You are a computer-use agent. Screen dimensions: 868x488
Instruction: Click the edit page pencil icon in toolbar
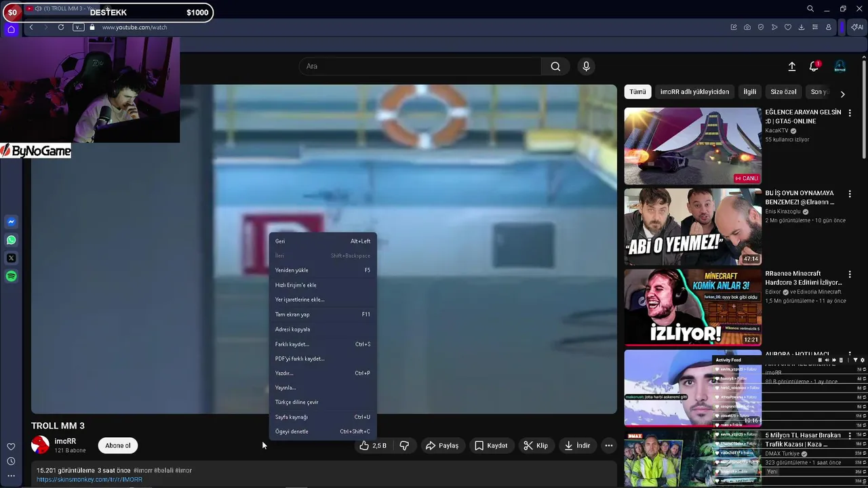click(734, 27)
